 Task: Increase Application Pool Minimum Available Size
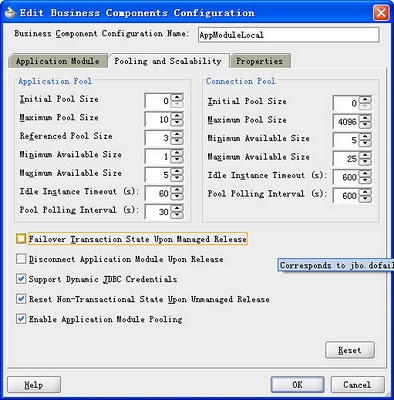(177, 153)
